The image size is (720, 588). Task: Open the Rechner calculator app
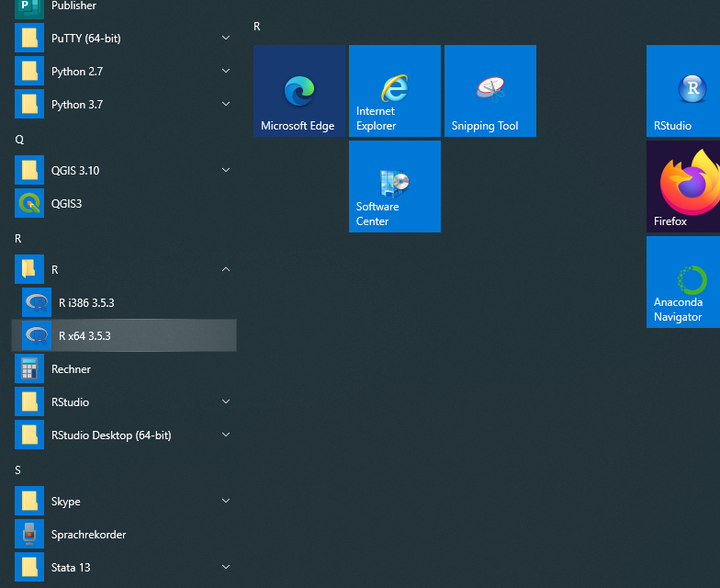(71, 368)
